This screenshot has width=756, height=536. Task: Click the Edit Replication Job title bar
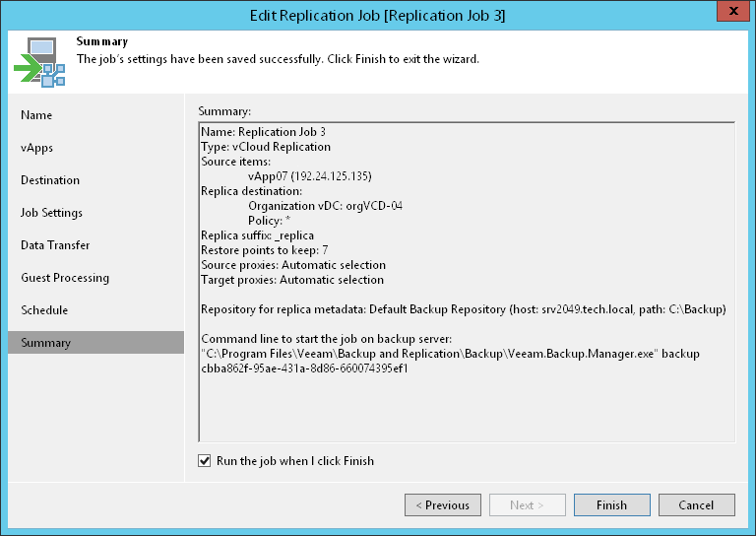[378, 14]
